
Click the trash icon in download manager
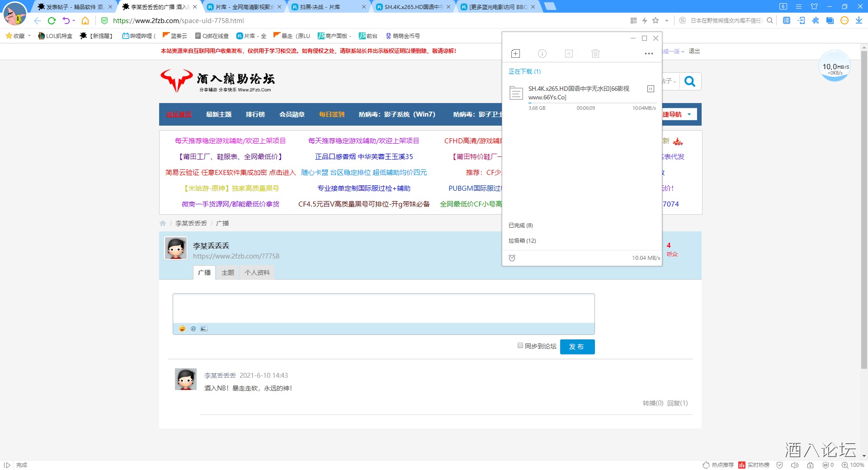(595, 53)
